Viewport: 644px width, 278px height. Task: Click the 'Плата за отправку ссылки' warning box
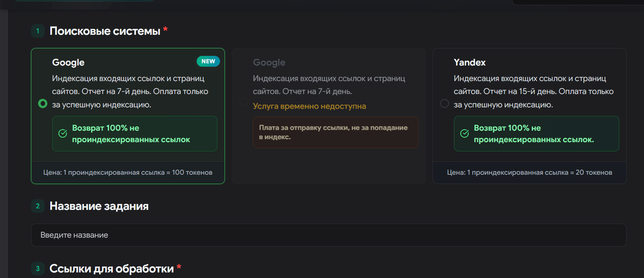(335, 133)
